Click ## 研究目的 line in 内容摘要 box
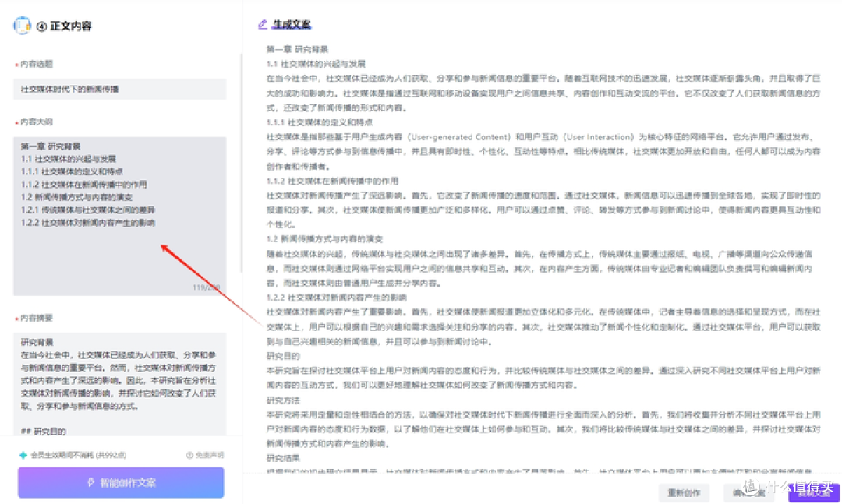Viewport: 842px width, 504px height. (44, 431)
